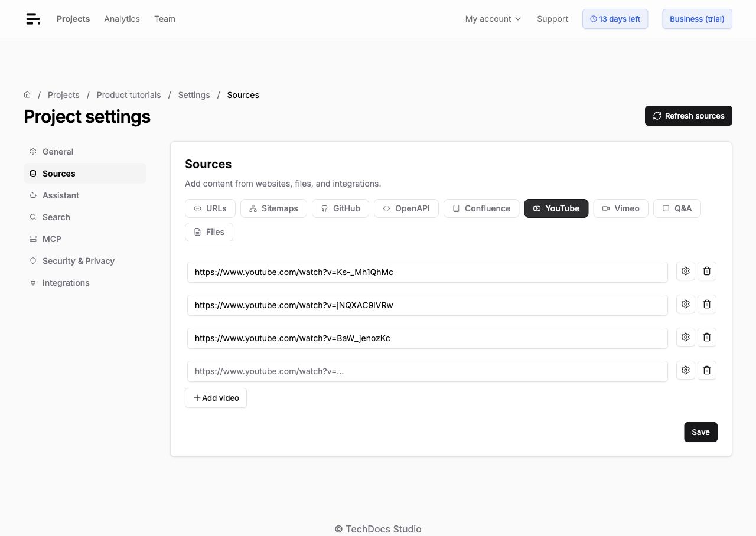
Task: Switch to the OpenAPI source tab
Action: (x=406, y=208)
